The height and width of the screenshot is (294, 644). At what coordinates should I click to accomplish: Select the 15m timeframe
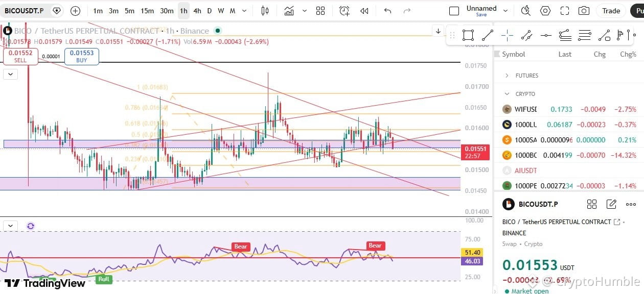click(147, 11)
